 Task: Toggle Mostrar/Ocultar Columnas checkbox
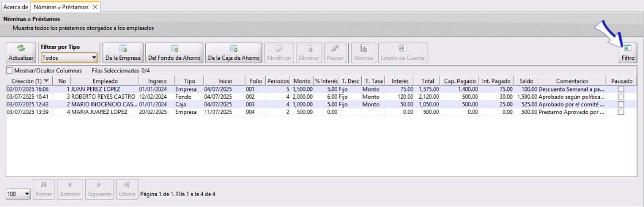(x=10, y=71)
